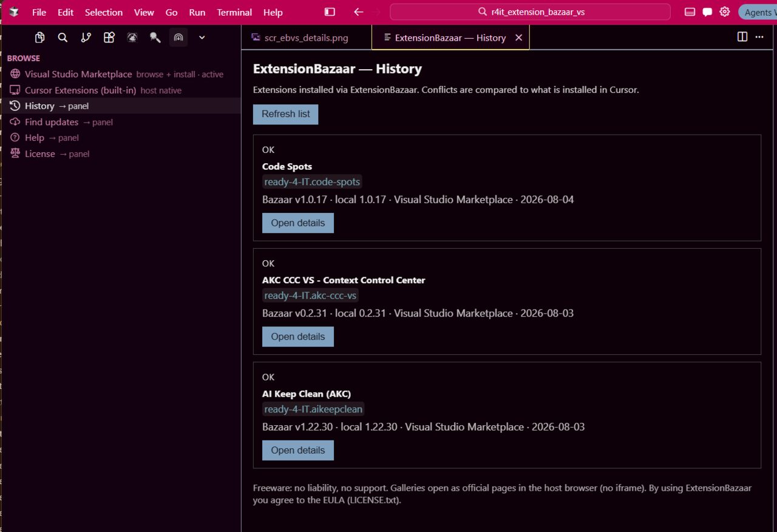Click the BROWSE section header
Image resolution: width=777 pixels, height=532 pixels.
(24, 58)
